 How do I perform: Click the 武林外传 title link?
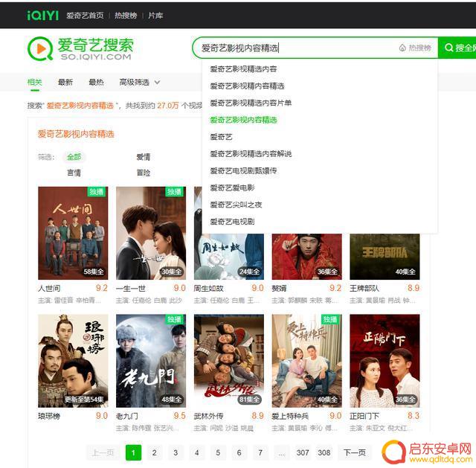pyautogui.click(x=208, y=416)
